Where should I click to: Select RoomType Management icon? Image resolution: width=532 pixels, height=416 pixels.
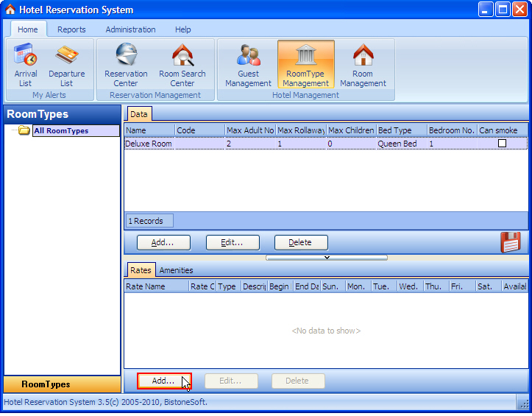(x=305, y=65)
